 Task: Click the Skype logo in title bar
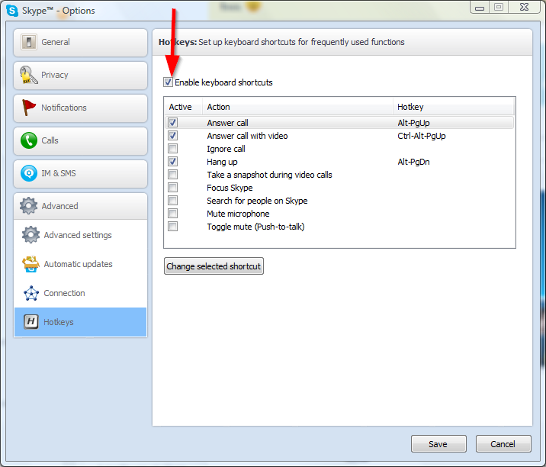12,10
